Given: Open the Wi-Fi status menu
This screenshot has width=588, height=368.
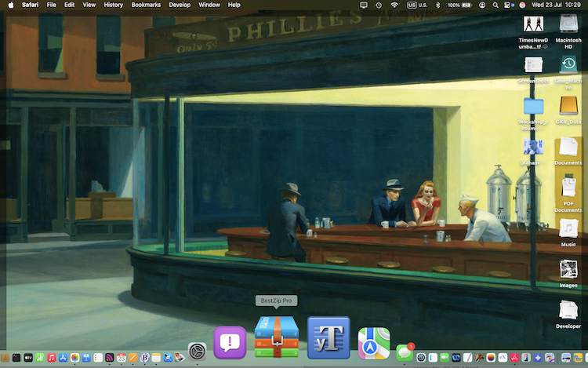Looking at the screenshot, I should [394, 5].
